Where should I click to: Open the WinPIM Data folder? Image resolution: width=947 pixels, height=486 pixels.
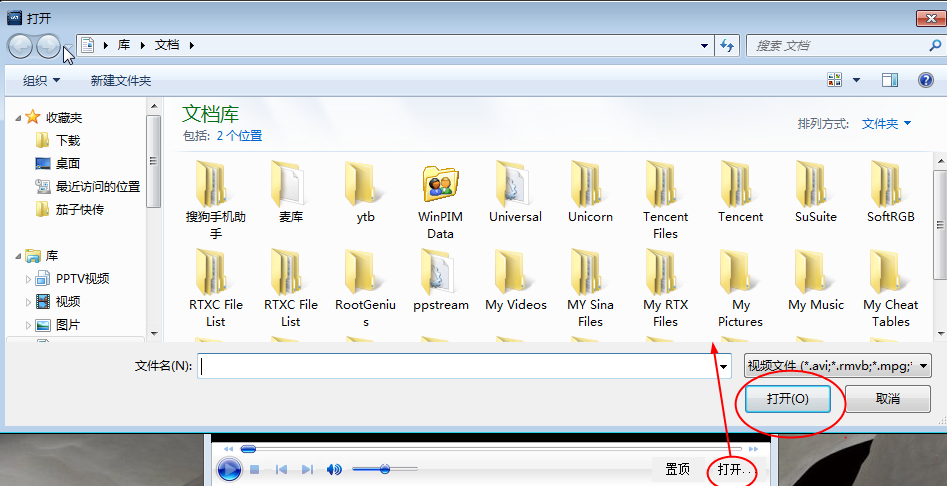(x=440, y=200)
